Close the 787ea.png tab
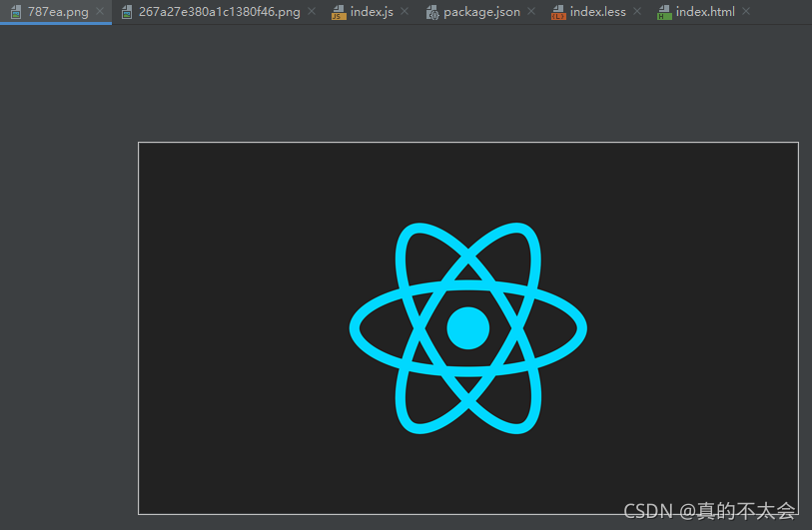Screen dimensions: 812x530 click(x=100, y=11)
